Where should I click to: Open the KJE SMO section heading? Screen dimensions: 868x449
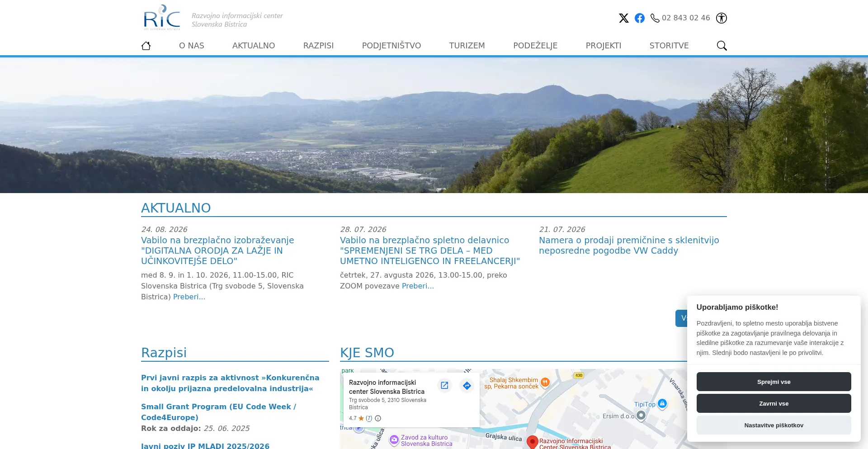pyautogui.click(x=367, y=353)
